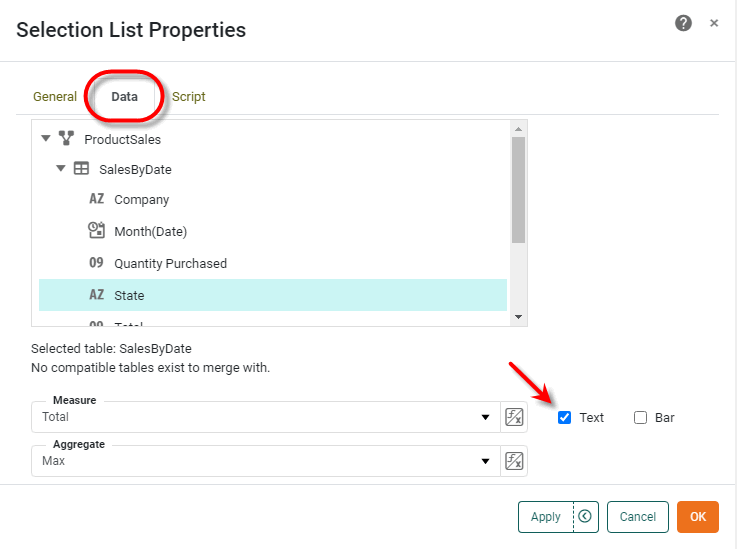The width and height of the screenshot is (737, 549).
Task: Switch to the Script tab
Action: click(x=189, y=97)
